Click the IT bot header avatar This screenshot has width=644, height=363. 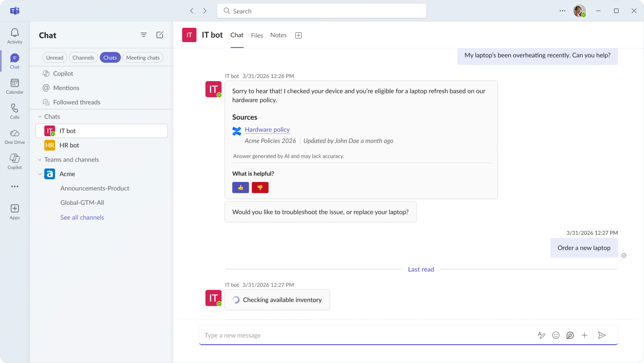[189, 35]
